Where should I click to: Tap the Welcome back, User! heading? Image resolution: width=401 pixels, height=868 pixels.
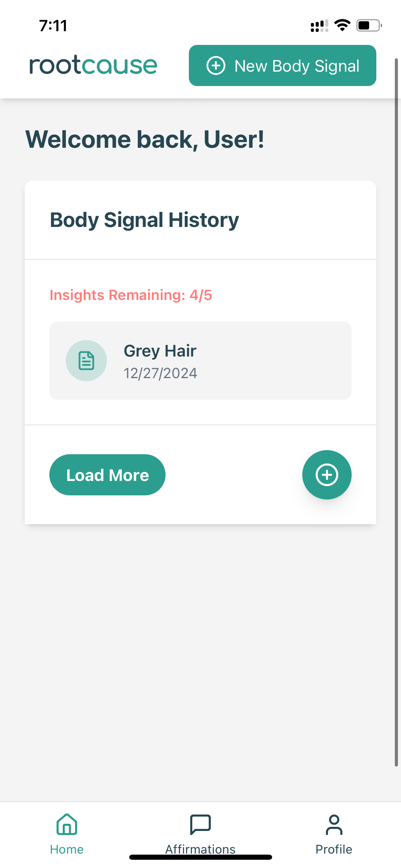tap(145, 140)
